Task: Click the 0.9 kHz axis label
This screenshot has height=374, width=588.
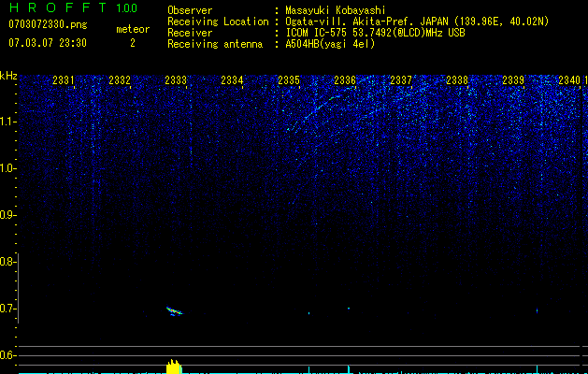Action: [8, 215]
